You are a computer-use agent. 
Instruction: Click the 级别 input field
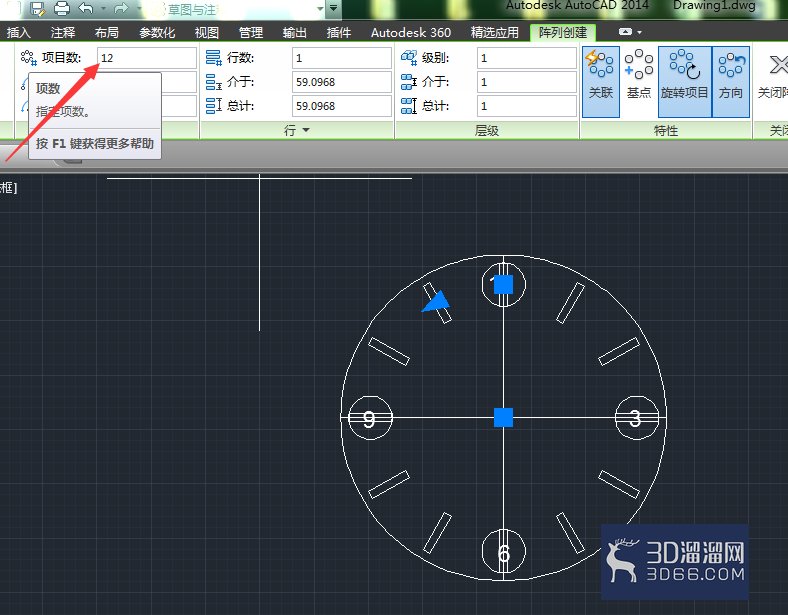(x=527, y=58)
